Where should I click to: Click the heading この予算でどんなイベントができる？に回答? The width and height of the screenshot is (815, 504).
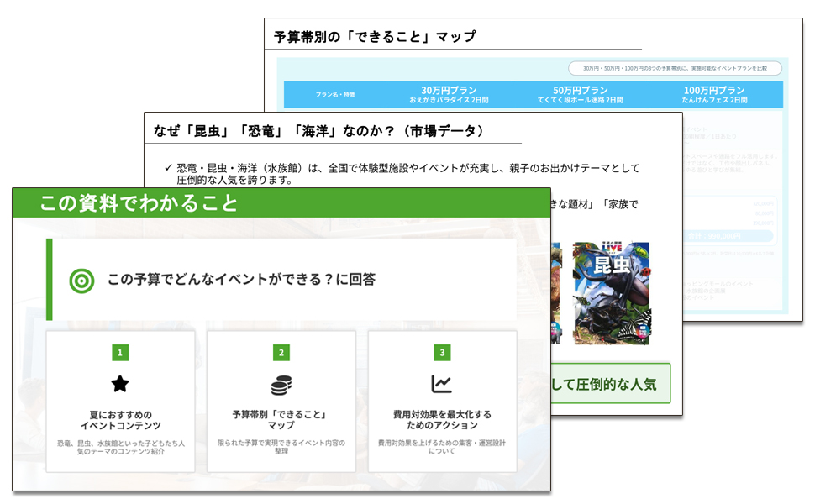coord(241,280)
